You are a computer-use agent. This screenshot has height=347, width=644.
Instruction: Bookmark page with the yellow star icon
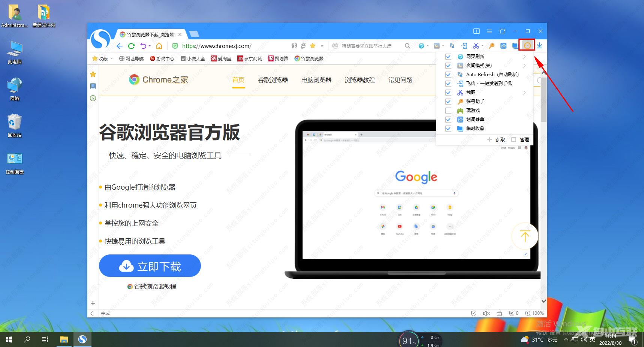tap(313, 46)
